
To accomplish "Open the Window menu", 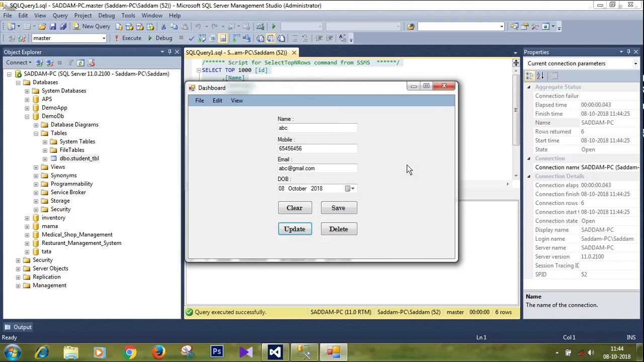I will point(152,16).
